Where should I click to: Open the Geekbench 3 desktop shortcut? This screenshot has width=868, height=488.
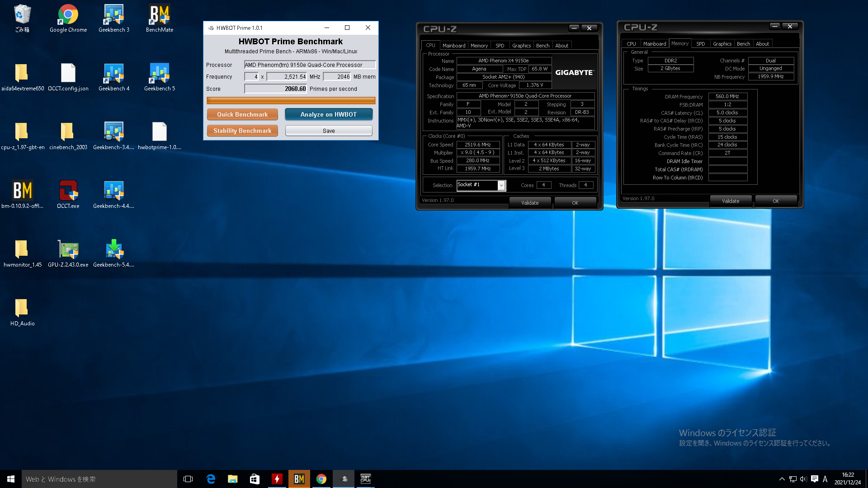tap(114, 19)
